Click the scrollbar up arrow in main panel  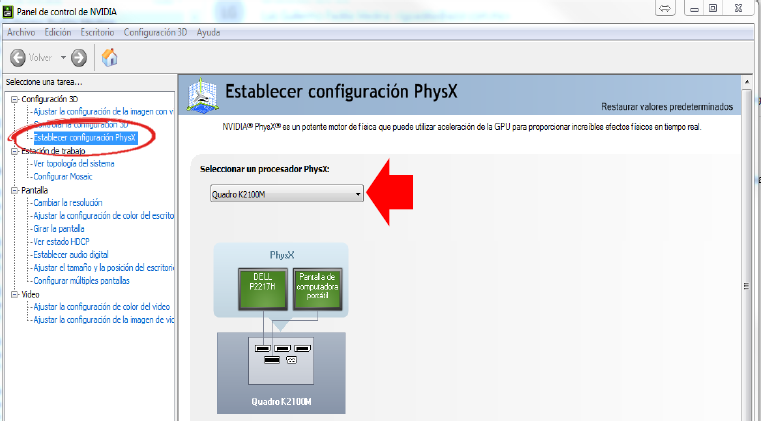click(747, 82)
